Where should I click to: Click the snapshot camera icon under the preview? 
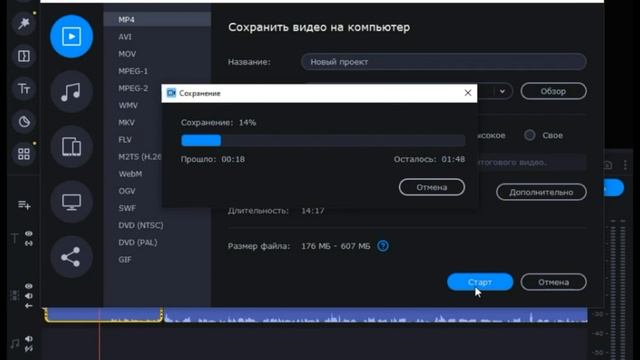[608, 165]
